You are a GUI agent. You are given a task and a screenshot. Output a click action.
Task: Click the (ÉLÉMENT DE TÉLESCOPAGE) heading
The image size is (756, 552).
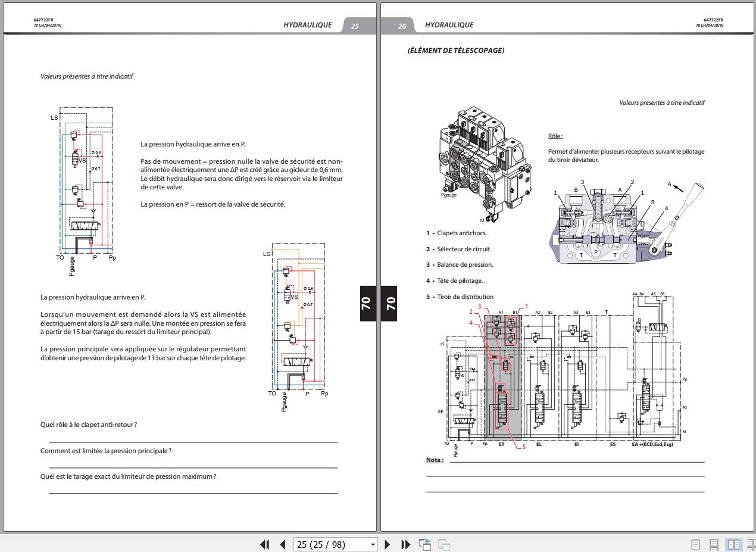point(455,51)
